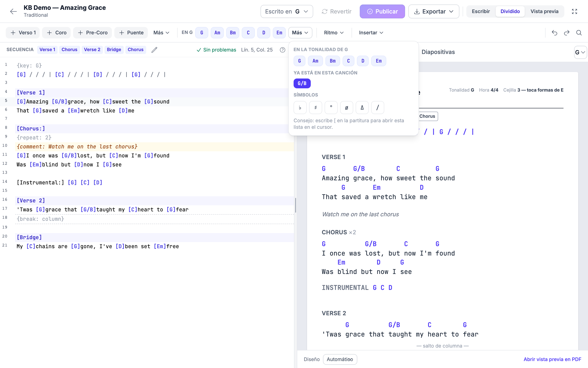Open the Ritmo dropdown
This screenshot has width=588, height=368.
pyautogui.click(x=334, y=33)
